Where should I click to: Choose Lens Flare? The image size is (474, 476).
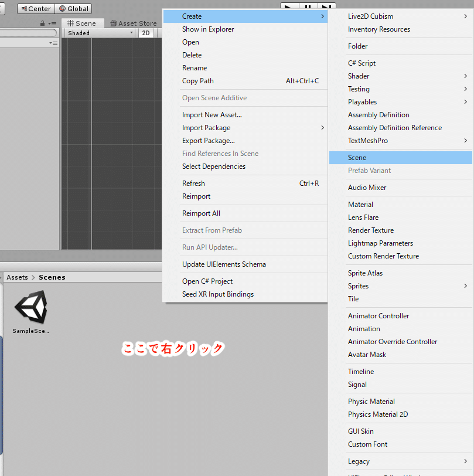click(401, 217)
